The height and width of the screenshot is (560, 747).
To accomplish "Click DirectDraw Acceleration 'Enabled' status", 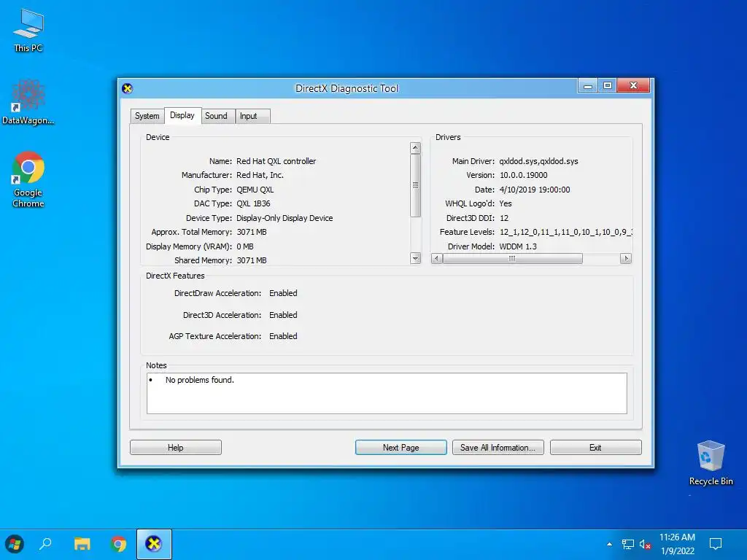I will point(283,293).
